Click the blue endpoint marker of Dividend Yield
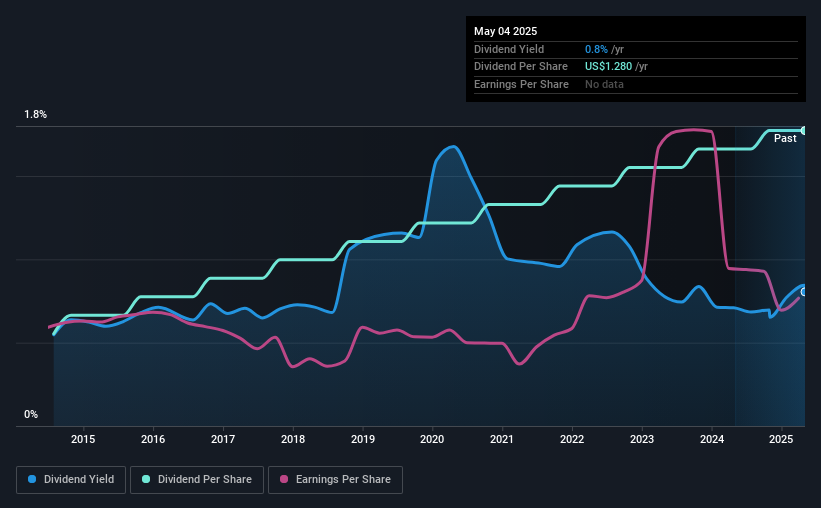The image size is (821, 508). coord(804,292)
